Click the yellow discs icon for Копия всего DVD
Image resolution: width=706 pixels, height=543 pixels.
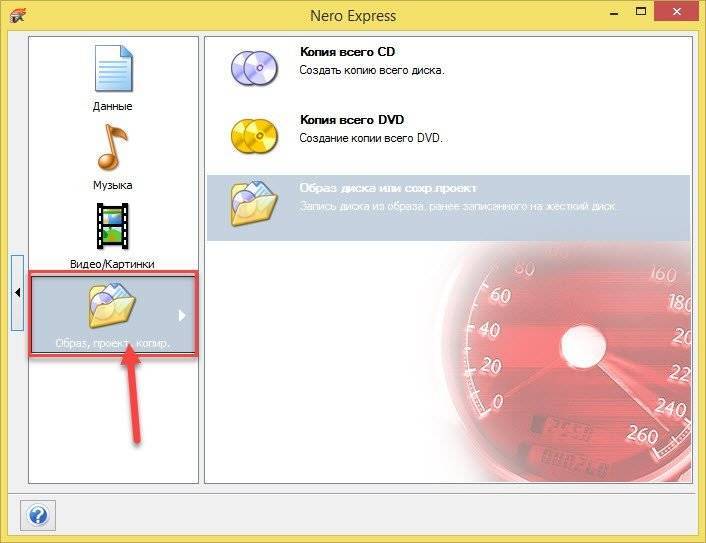point(254,136)
